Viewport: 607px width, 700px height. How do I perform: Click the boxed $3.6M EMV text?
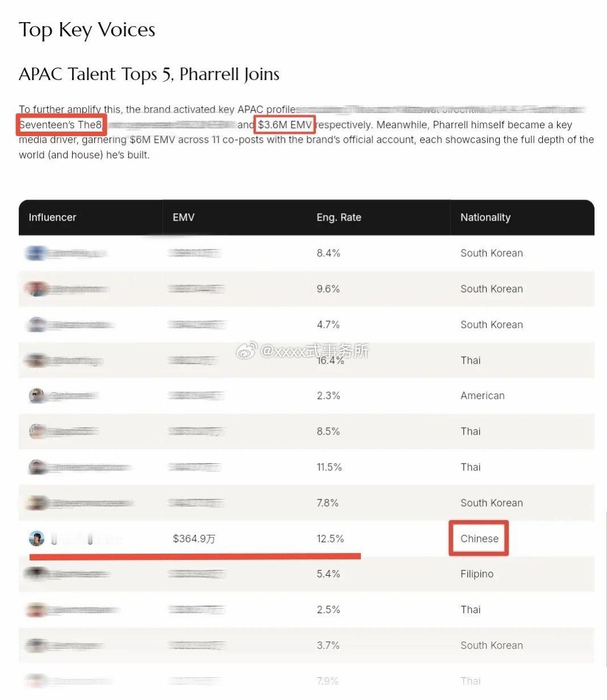point(285,125)
